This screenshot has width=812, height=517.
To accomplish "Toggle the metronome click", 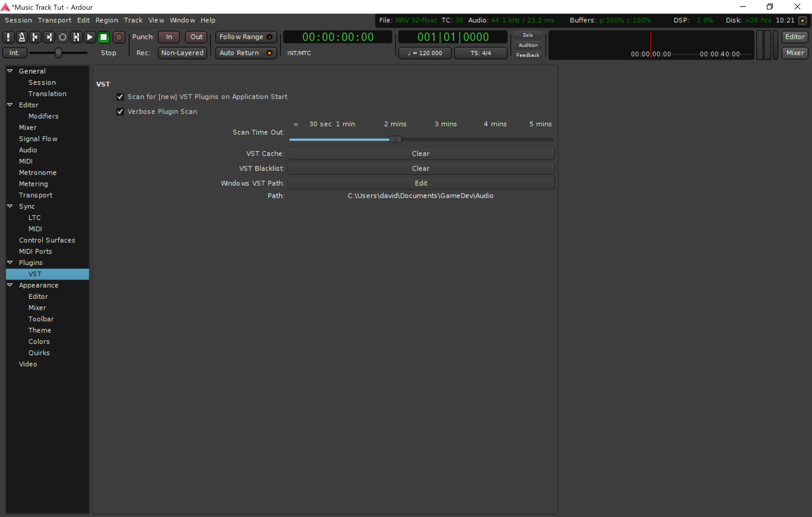I will (22, 37).
